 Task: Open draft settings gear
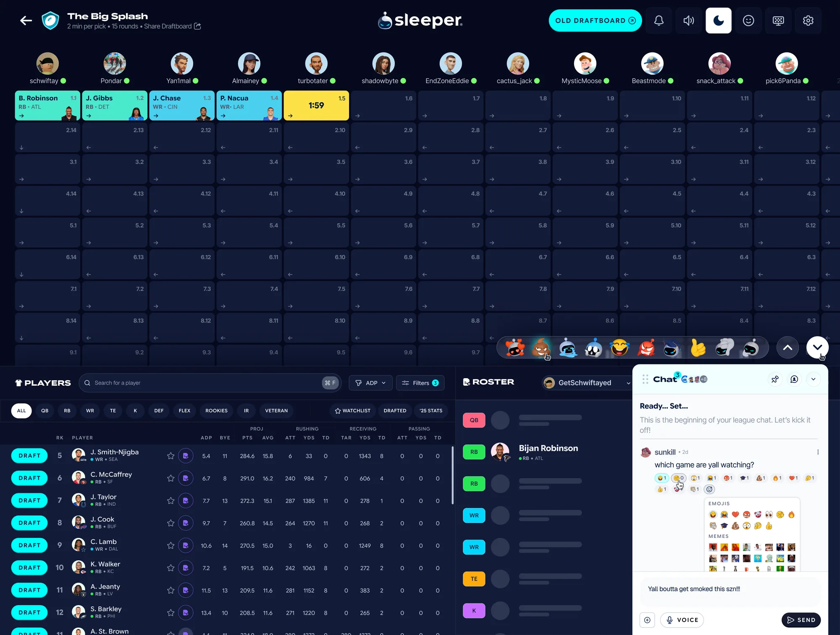point(808,21)
